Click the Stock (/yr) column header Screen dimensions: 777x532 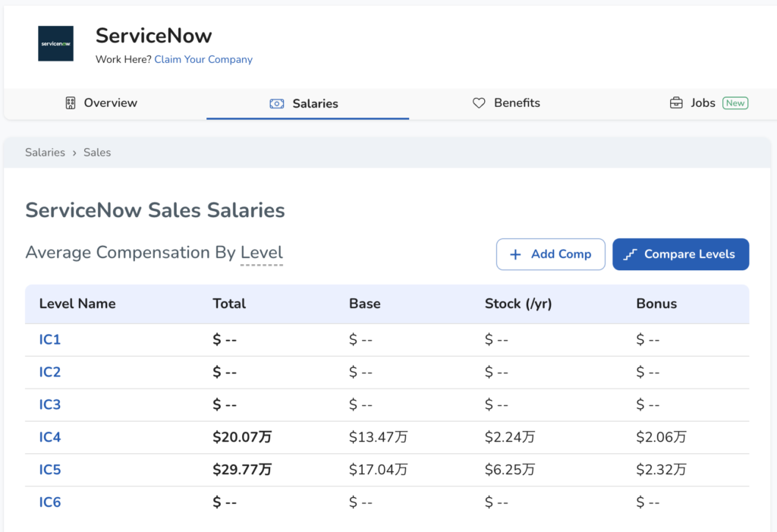518,304
